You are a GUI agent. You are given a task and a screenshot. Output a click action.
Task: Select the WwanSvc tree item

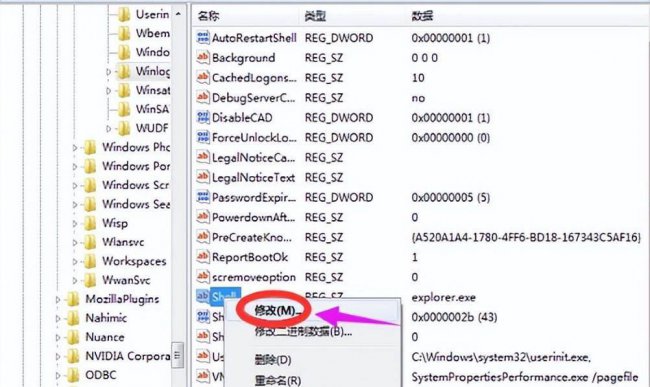pyautogui.click(x=126, y=281)
